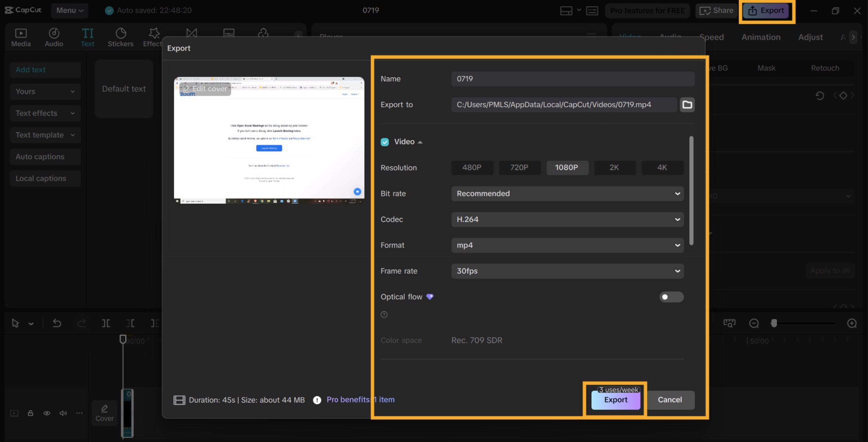Click the Zoom out timeline magnifier icon
This screenshot has width=868, height=442.
pyautogui.click(x=754, y=323)
